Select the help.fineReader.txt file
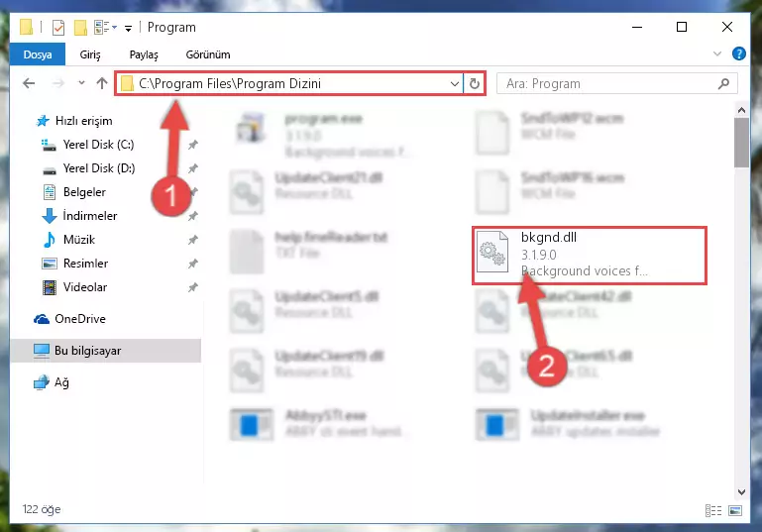 [x=311, y=251]
